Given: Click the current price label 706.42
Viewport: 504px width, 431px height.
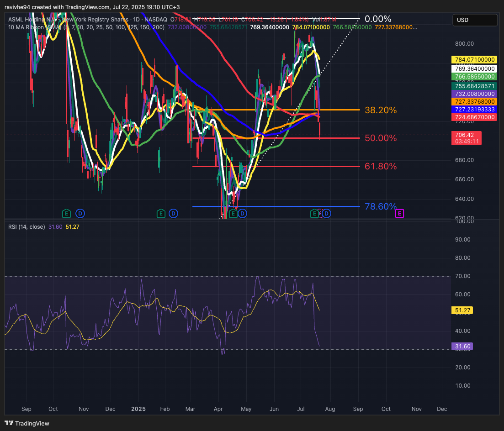Looking at the screenshot, I should pyautogui.click(x=464, y=135).
